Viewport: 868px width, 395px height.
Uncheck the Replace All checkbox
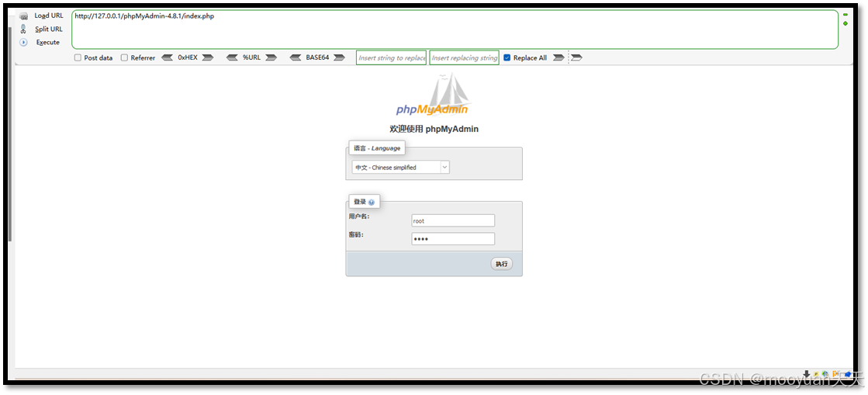coord(507,57)
